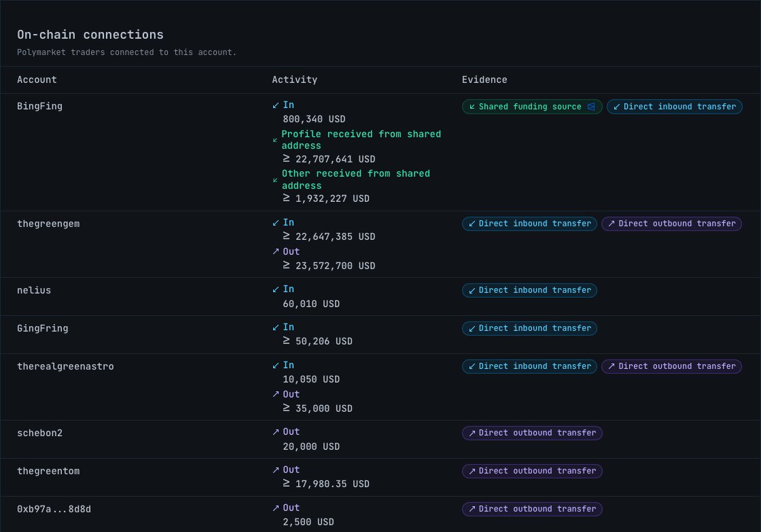Click the In arrow icon in thegreengem row
Viewport: 761px width, 532px height.
coord(276,223)
